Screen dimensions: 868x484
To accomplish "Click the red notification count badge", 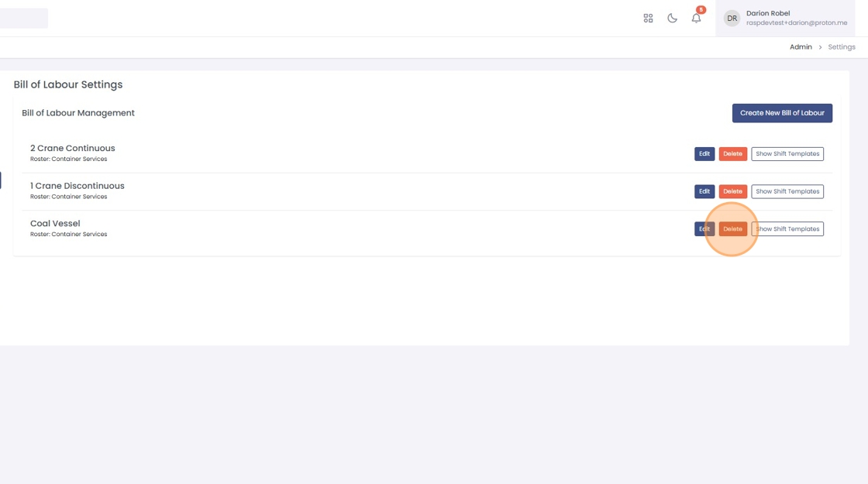I will coord(701,10).
